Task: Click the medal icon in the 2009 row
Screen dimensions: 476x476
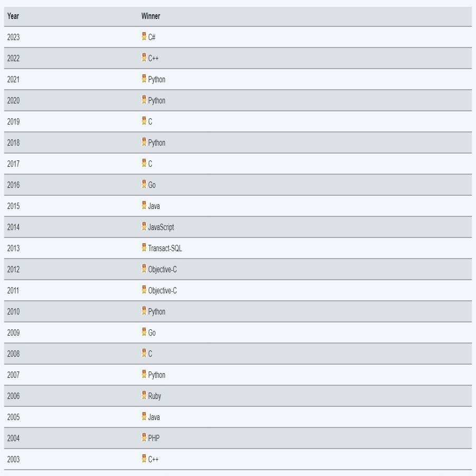Action: tap(144, 332)
